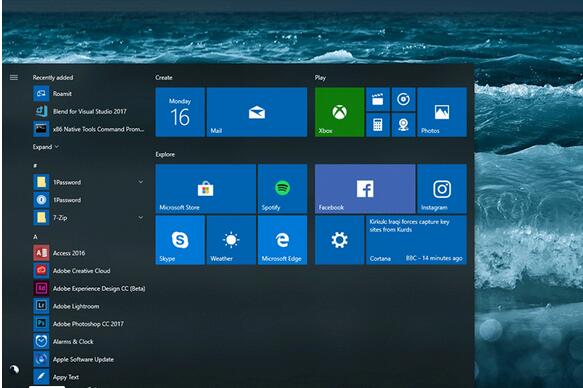Open Appy Text app
Image resolution: width=583 pixels, height=388 pixels.
56,377
